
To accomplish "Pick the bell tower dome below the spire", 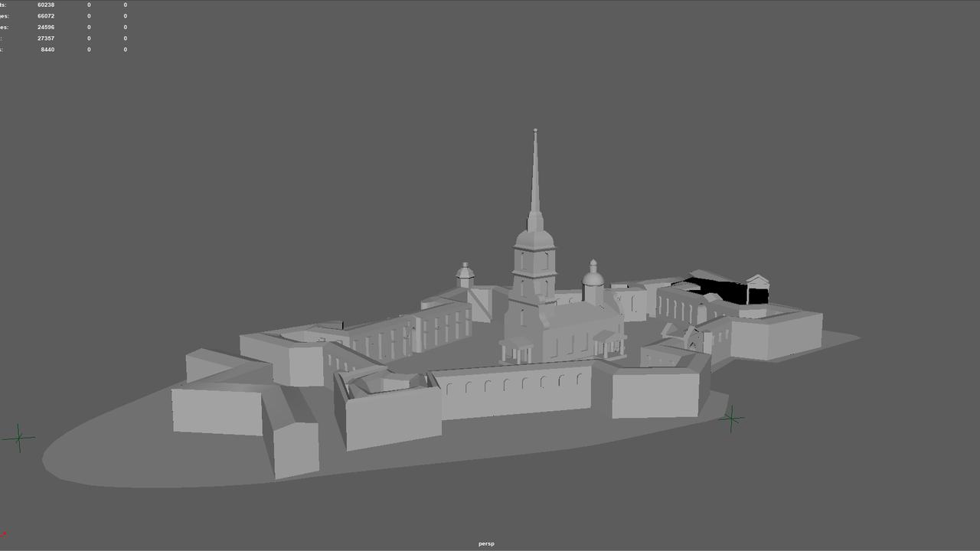I will pyautogui.click(x=534, y=238).
